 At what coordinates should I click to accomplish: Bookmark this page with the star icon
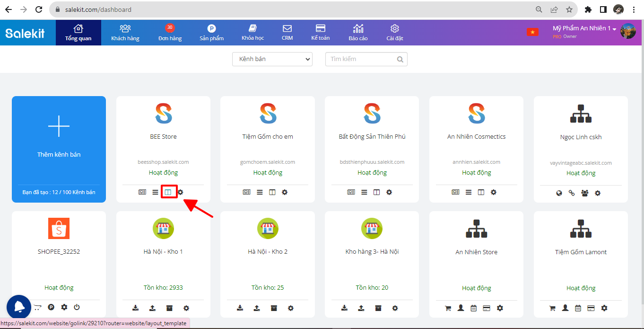click(569, 9)
